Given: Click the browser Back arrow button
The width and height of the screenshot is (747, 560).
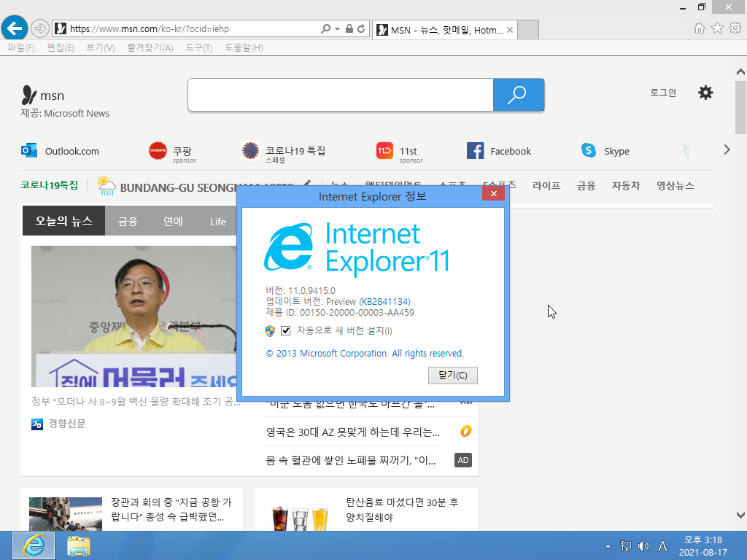Looking at the screenshot, I should tap(15, 28).
